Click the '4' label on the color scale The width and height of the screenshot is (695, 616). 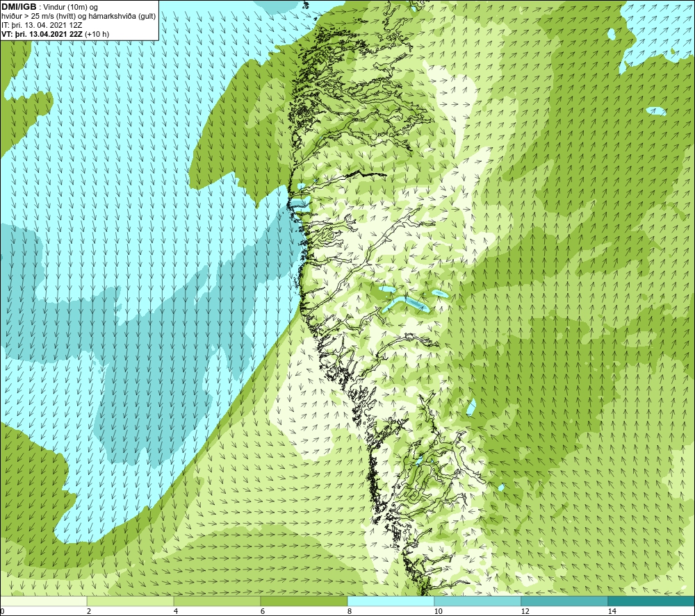click(176, 612)
